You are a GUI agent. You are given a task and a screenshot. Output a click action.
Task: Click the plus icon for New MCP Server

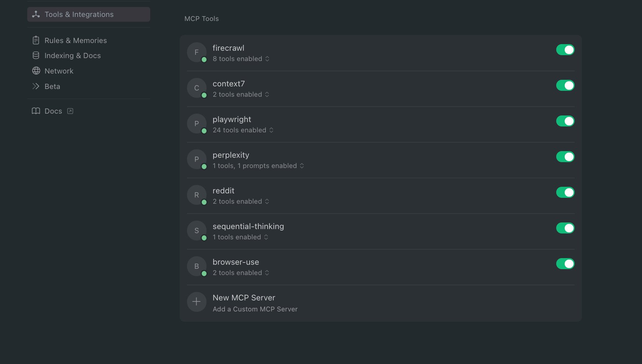[197, 302]
